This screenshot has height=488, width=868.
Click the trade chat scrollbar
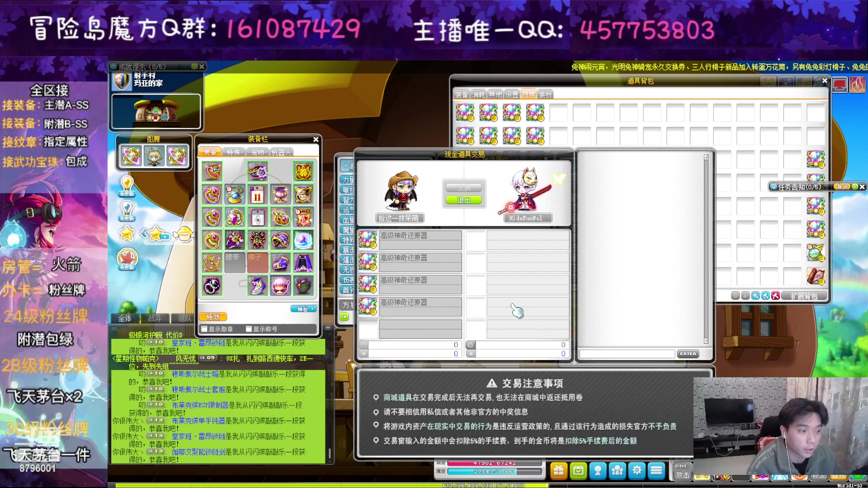click(706, 249)
